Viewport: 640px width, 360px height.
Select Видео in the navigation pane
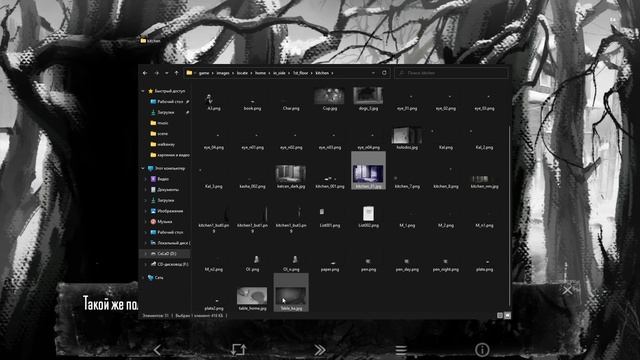[160, 179]
